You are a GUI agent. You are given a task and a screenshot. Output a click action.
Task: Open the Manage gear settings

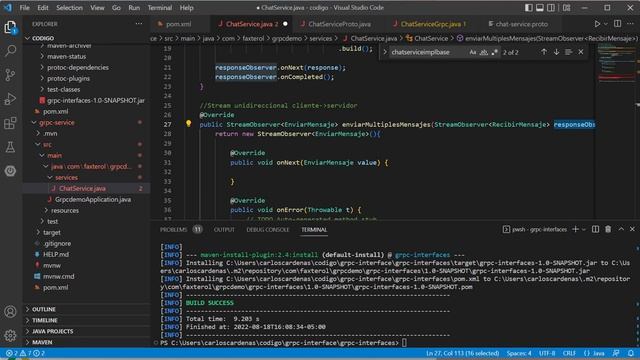10,335
